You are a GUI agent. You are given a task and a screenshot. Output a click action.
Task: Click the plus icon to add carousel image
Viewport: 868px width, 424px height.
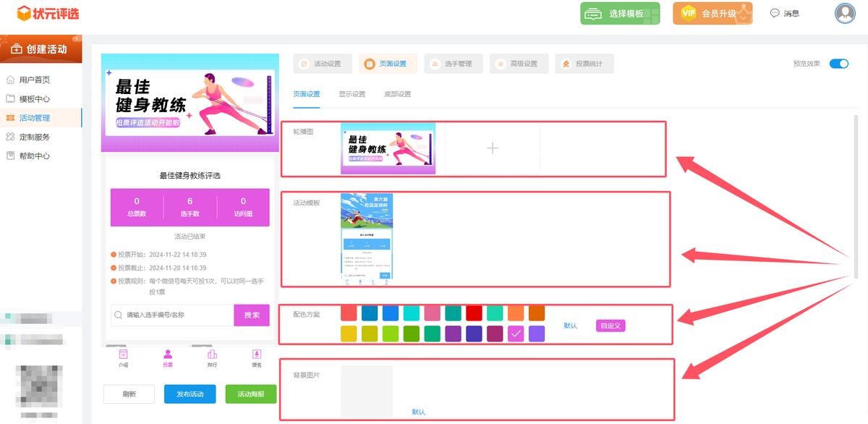pyautogui.click(x=492, y=148)
